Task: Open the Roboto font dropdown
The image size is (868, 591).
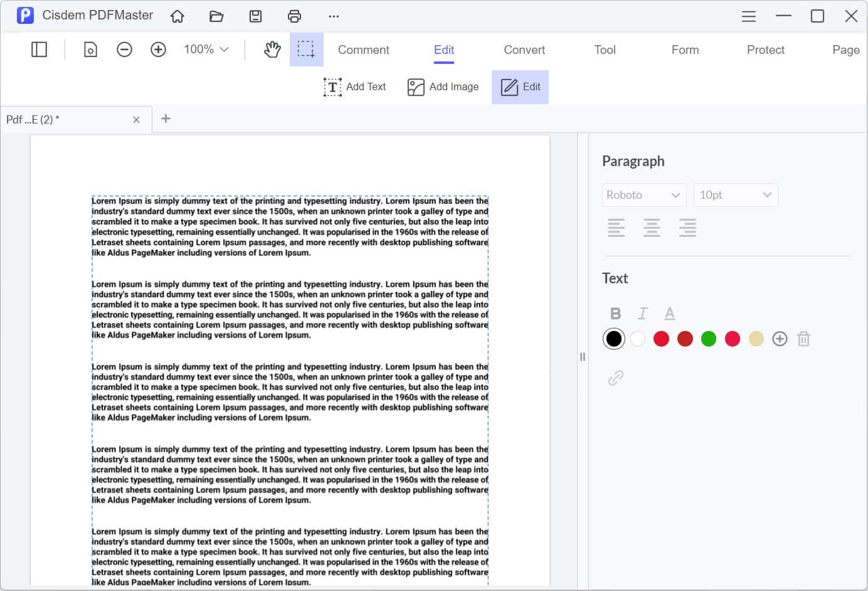Action: point(643,195)
